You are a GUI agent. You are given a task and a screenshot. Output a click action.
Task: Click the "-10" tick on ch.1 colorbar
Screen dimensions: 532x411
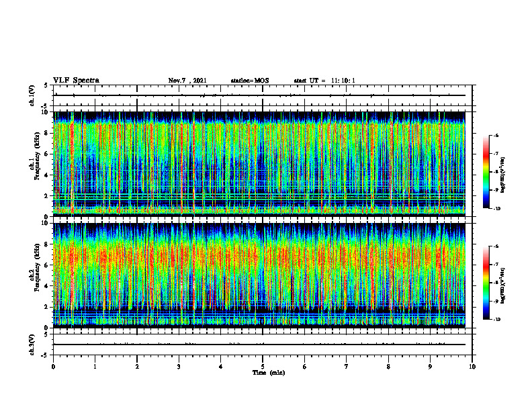[496, 209]
